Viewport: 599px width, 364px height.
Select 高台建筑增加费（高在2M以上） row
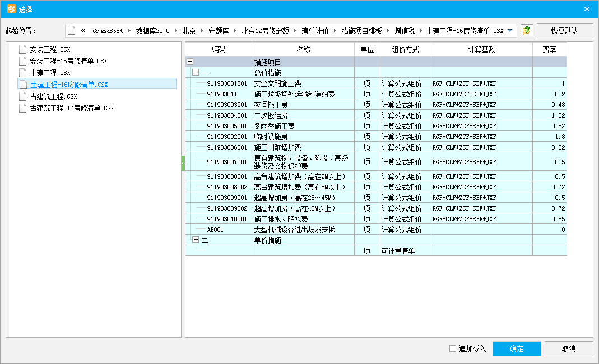tap(376, 176)
